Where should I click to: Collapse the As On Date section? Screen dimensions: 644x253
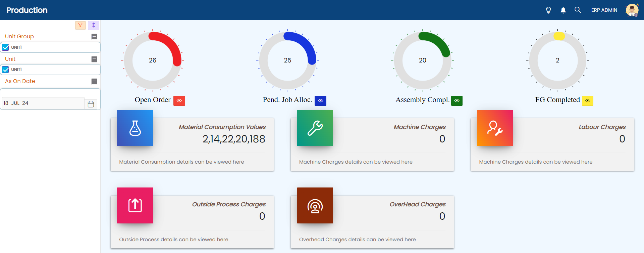[94, 81]
